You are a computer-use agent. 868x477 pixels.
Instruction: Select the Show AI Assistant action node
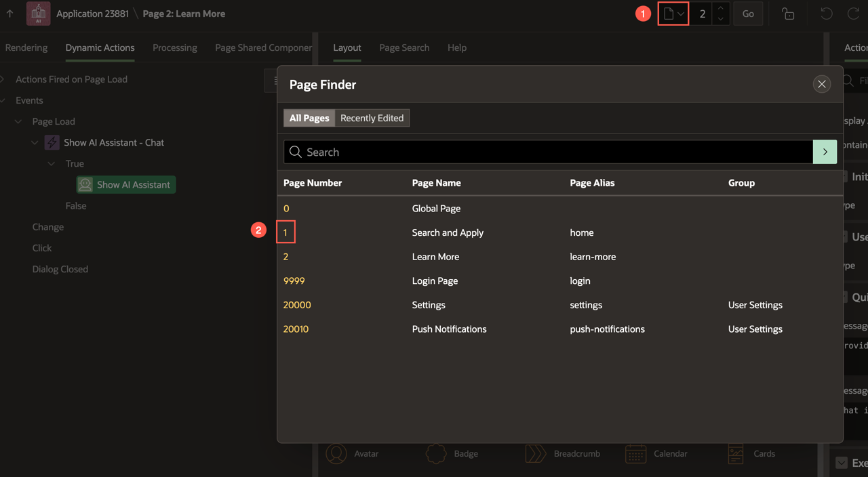point(126,185)
